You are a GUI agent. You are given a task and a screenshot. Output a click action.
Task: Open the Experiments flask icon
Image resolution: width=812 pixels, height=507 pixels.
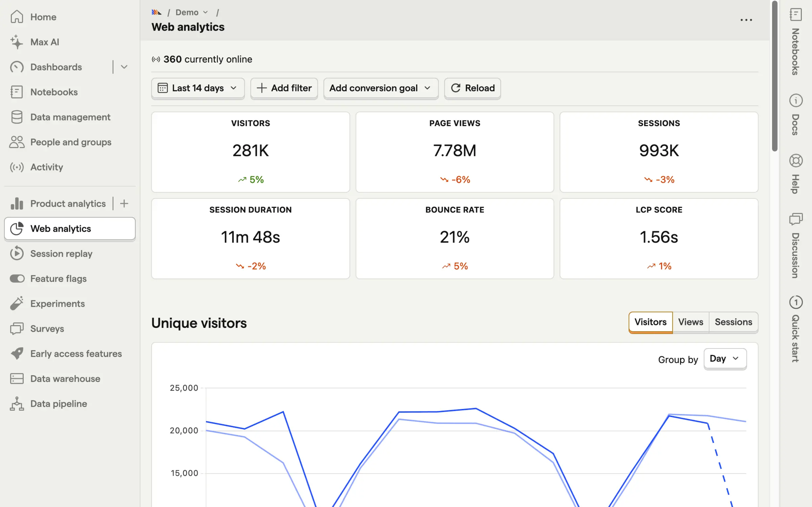tap(16, 303)
